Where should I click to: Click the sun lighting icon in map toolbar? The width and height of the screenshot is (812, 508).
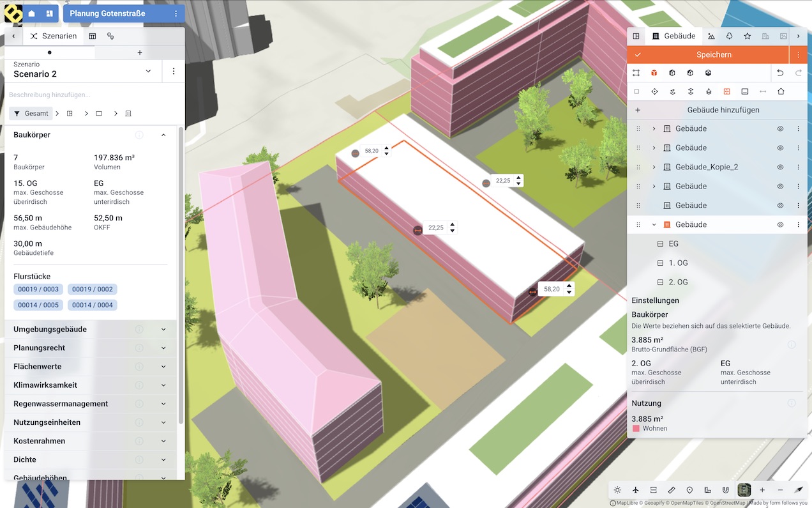click(617, 490)
